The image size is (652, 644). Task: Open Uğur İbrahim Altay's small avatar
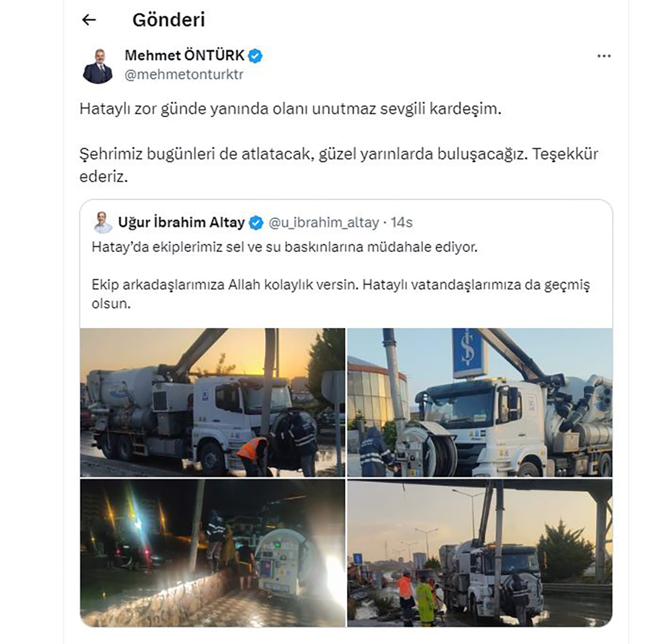pyautogui.click(x=103, y=222)
